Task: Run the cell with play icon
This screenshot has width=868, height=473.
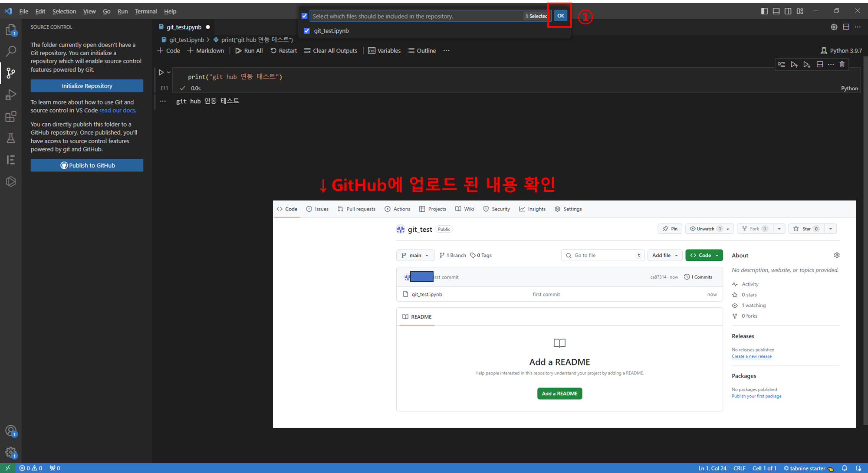Action: point(161,72)
